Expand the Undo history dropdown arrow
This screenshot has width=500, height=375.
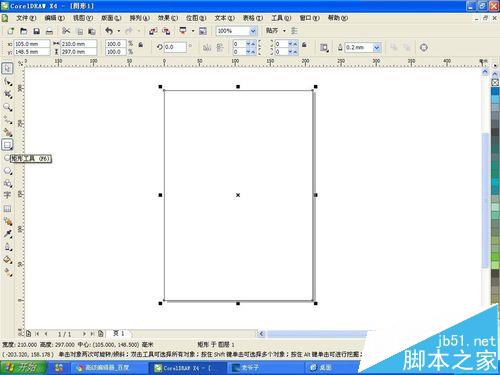[118, 31]
